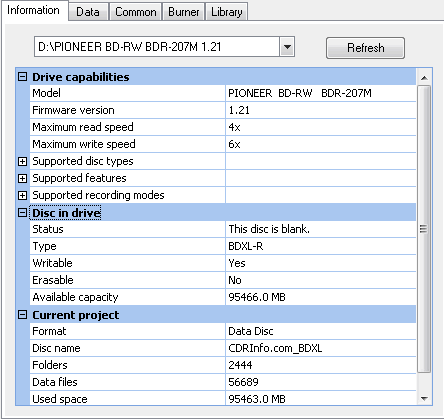
Task: Select the Used space row label
Action: (x=60, y=399)
